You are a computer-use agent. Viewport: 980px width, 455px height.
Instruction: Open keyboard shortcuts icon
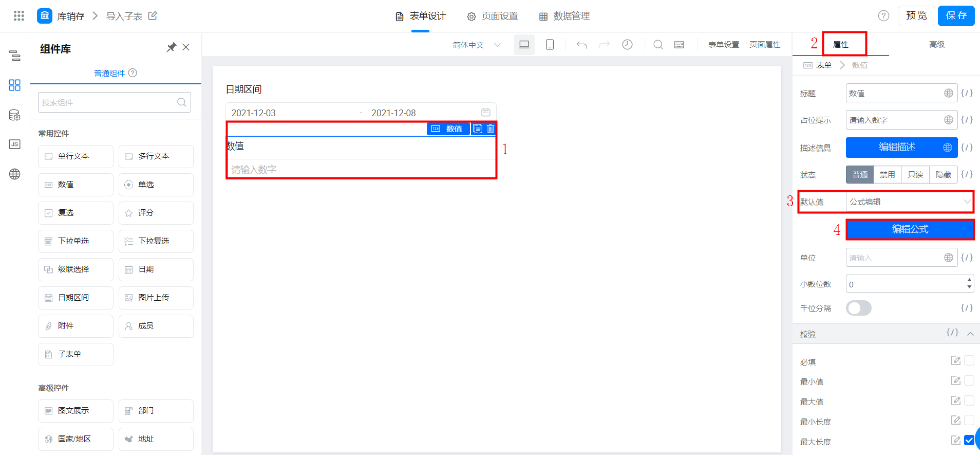(679, 45)
